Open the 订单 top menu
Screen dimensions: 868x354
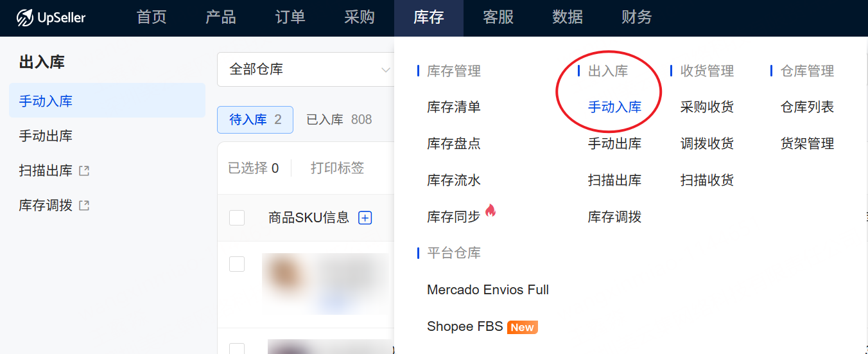[290, 17]
